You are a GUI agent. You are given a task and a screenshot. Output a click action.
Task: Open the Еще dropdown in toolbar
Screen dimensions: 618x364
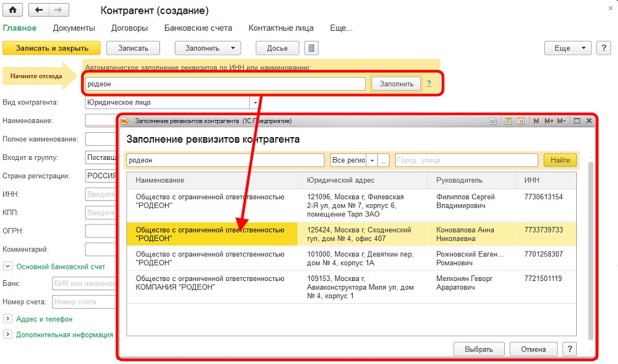(x=568, y=48)
